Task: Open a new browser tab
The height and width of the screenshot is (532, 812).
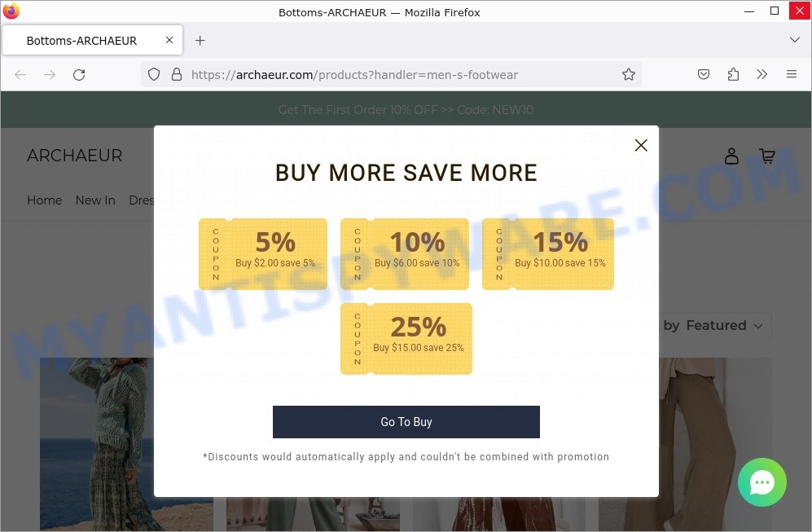Action: [200, 41]
